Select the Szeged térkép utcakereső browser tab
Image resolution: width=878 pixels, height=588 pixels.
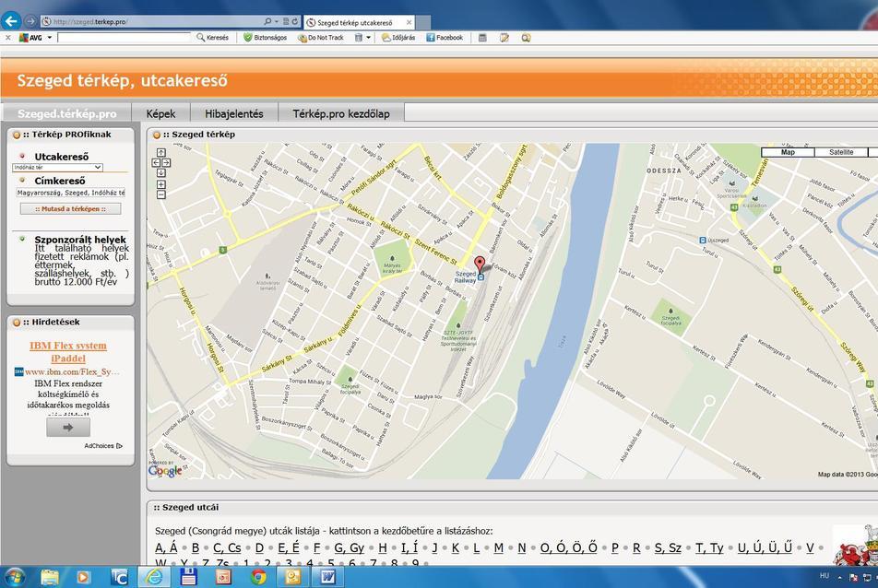pos(354,23)
